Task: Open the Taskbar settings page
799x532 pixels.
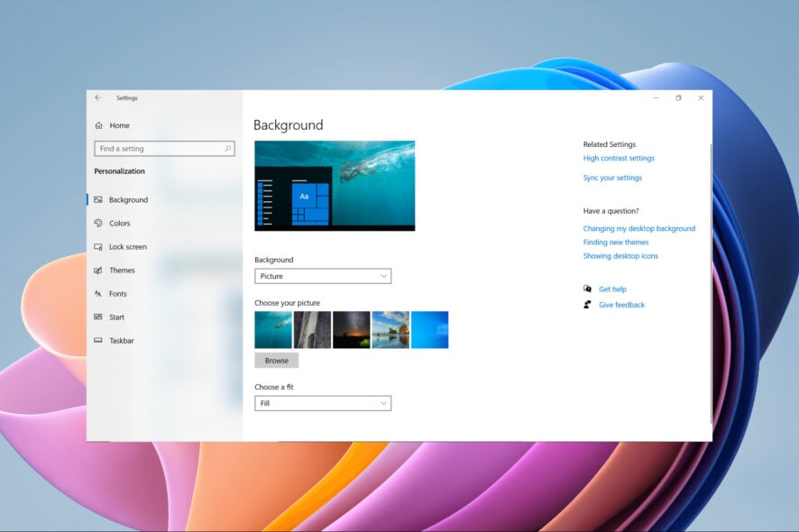Action: (122, 341)
